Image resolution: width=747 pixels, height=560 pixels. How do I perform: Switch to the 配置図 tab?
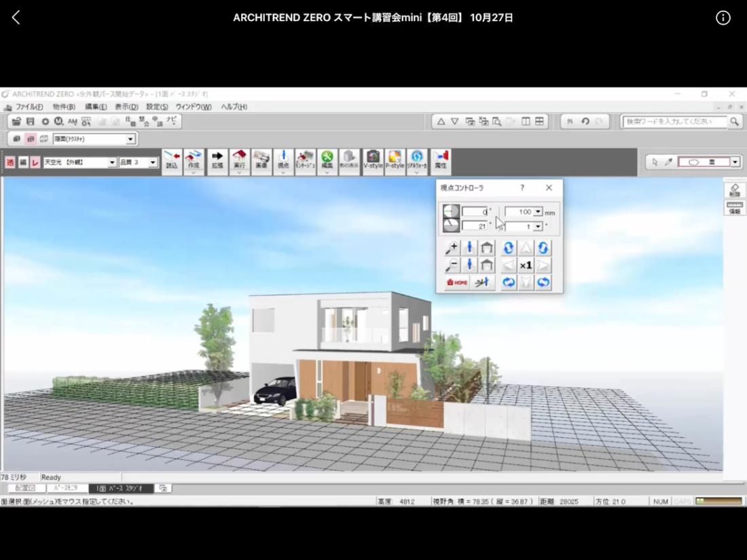click(x=26, y=488)
